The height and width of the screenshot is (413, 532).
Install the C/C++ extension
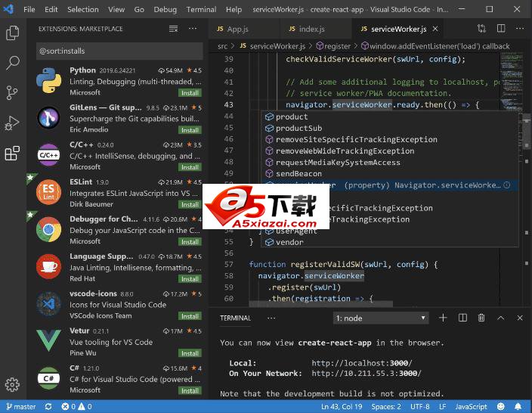(190, 167)
